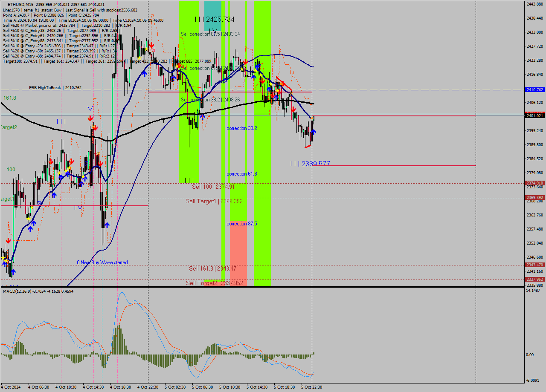Select the 'Sell 100 | 2374.91' level label
This screenshot has height=392, width=546.
coord(213,187)
